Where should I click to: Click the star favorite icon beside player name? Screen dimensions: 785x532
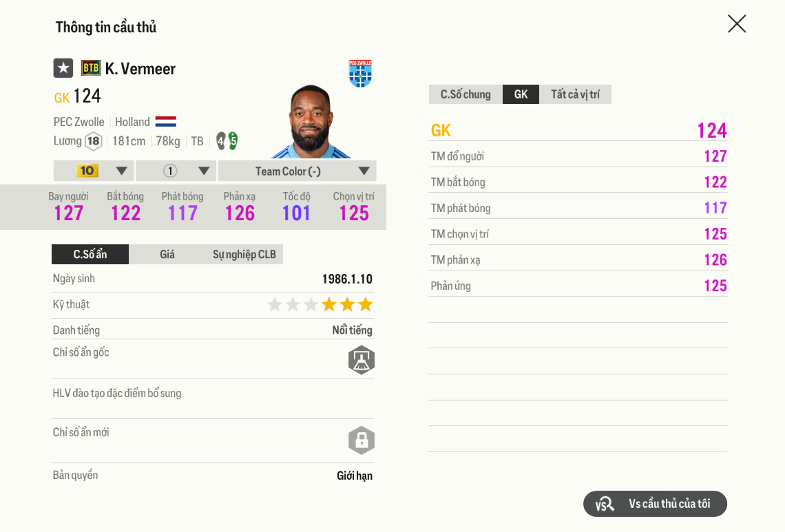63,68
